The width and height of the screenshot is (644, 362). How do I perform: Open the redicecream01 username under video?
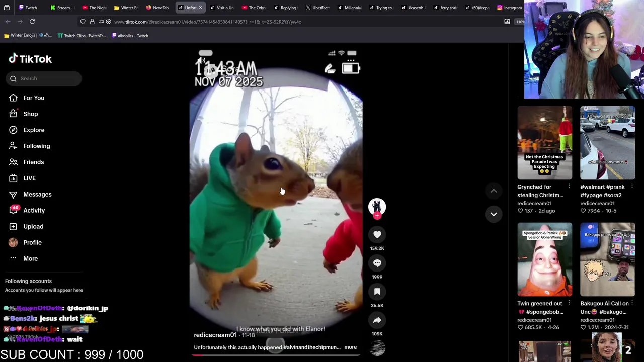click(x=215, y=335)
